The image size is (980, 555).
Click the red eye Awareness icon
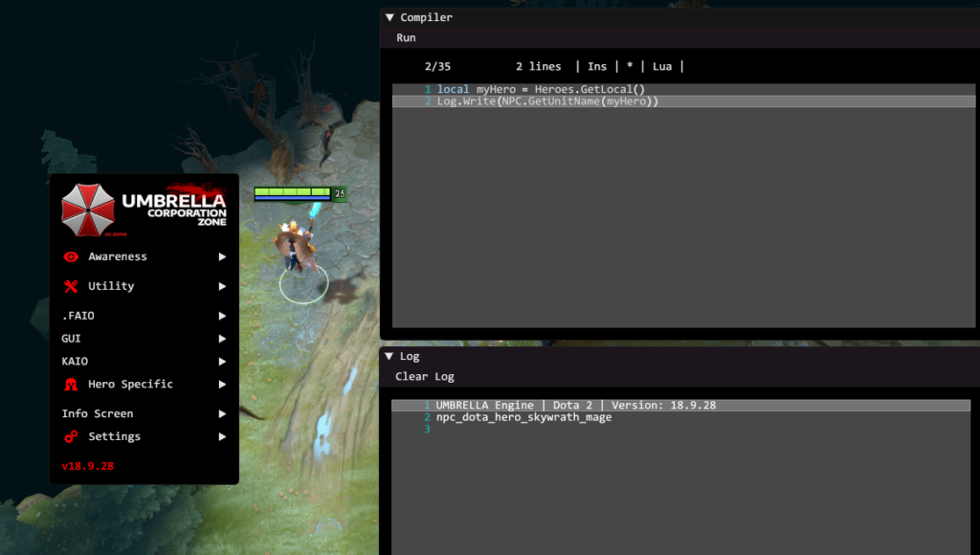[70, 256]
